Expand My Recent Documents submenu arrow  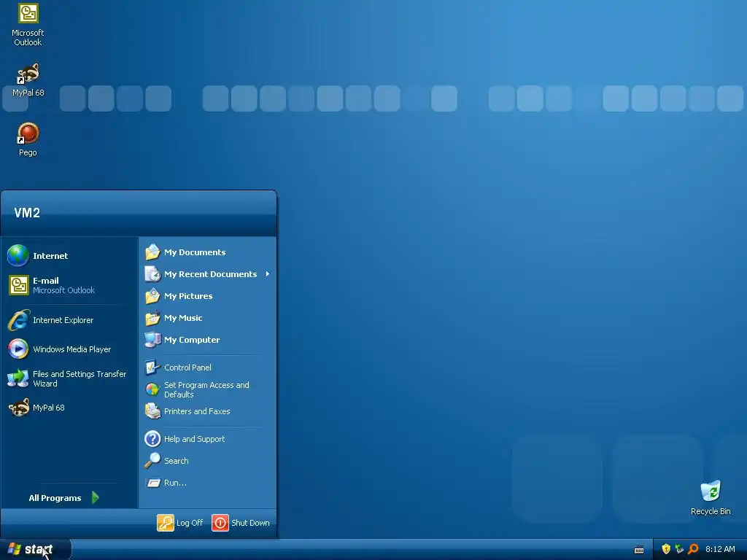pos(268,274)
